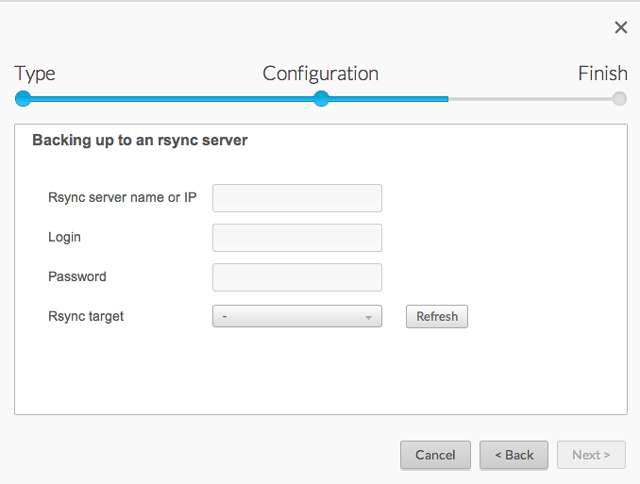Image resolution: width=640 pixels, height=484 pixels.
Task: Select the Finish step label
Action: pos(602,74)
